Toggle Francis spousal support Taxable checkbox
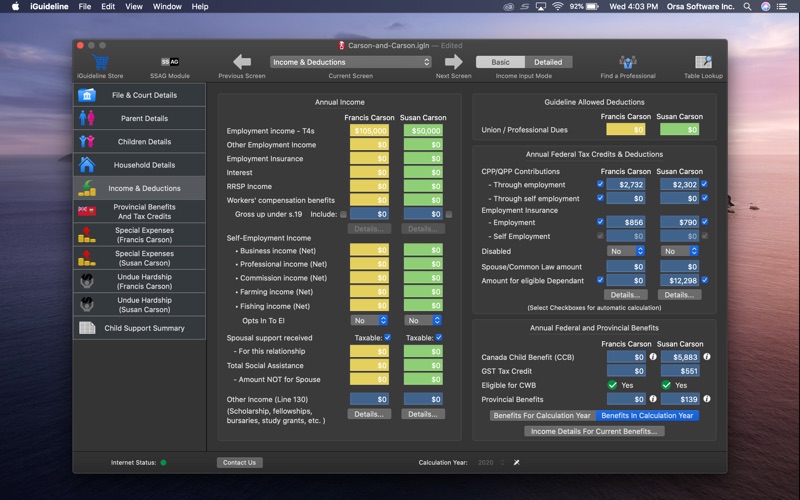The width and height of the screenshot is (800, 500). click(x=387, y=337)
